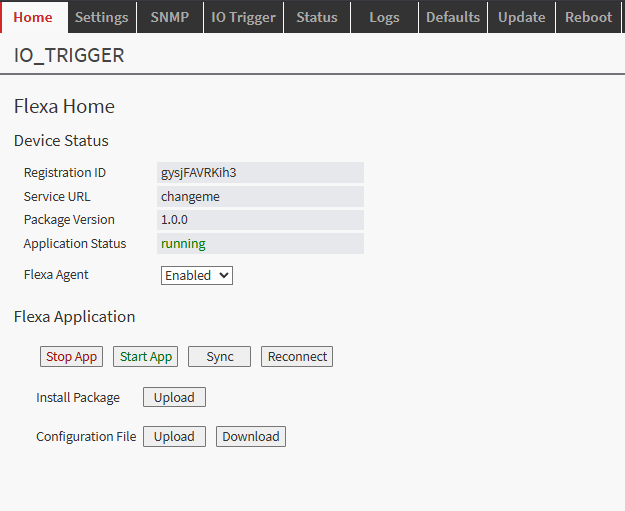Open the IO Trigger tab
625x511 pixels.
click(x=243, y=17)
